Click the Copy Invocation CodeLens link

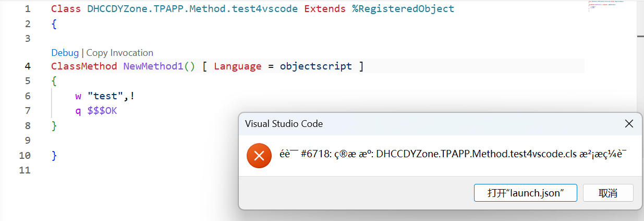tap(119, 53)
